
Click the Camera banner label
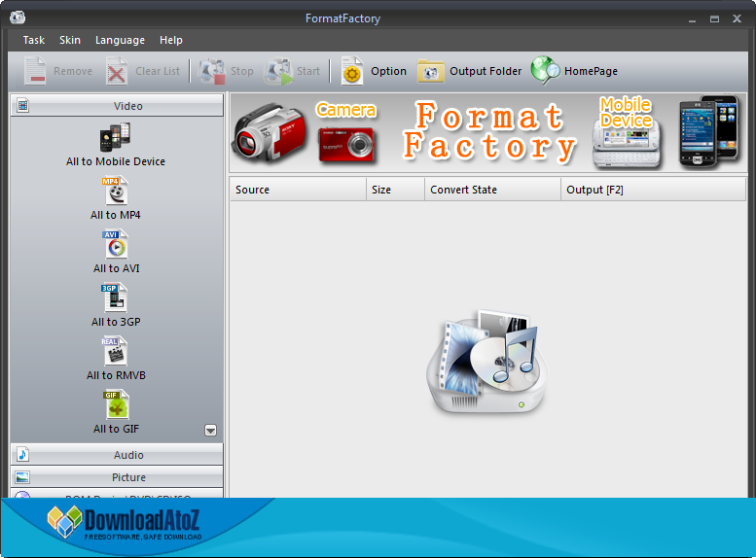click(x=345, y=110)
